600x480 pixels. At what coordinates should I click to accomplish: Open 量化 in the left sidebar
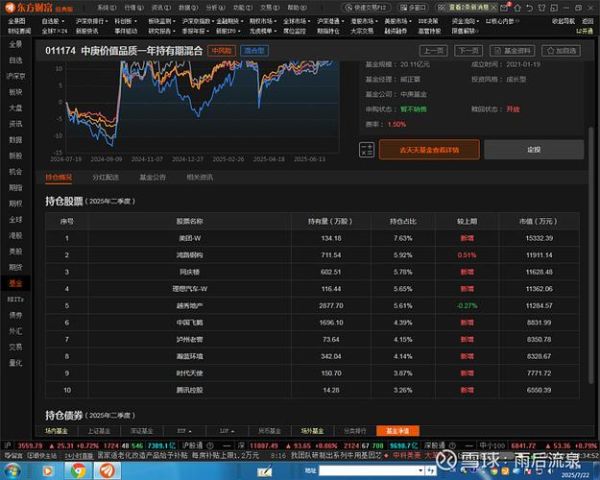(x=15, y=363)
